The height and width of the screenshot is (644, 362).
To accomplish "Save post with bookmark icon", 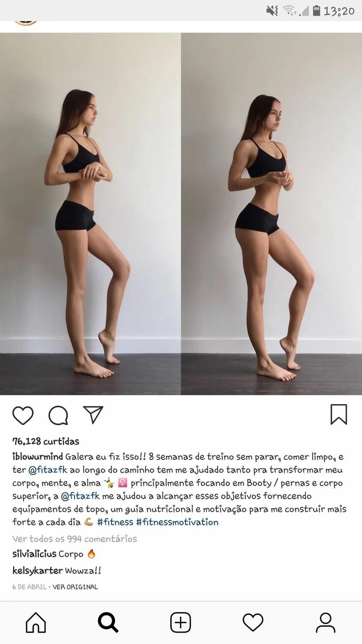I will pyautogui.click(x=339, y=415).
